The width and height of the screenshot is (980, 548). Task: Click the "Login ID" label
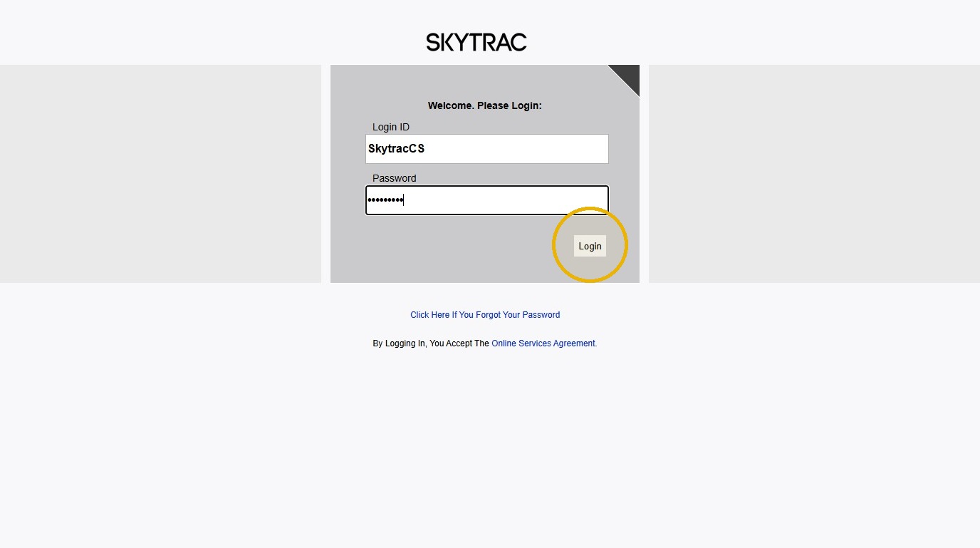click(x=391, y=127)
